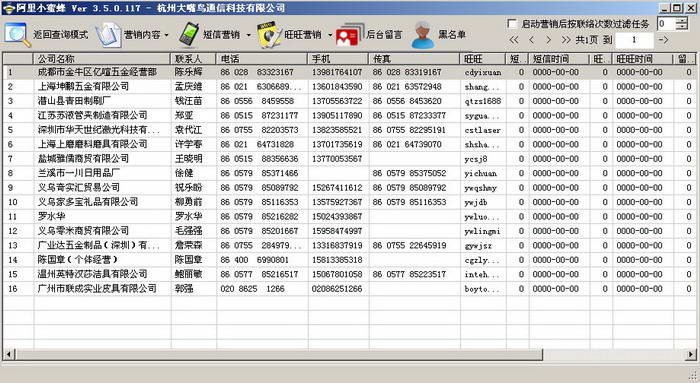Viewport: 700px width, 383px height.
Task: Click the -> go to page button
Action: [664, 40]
